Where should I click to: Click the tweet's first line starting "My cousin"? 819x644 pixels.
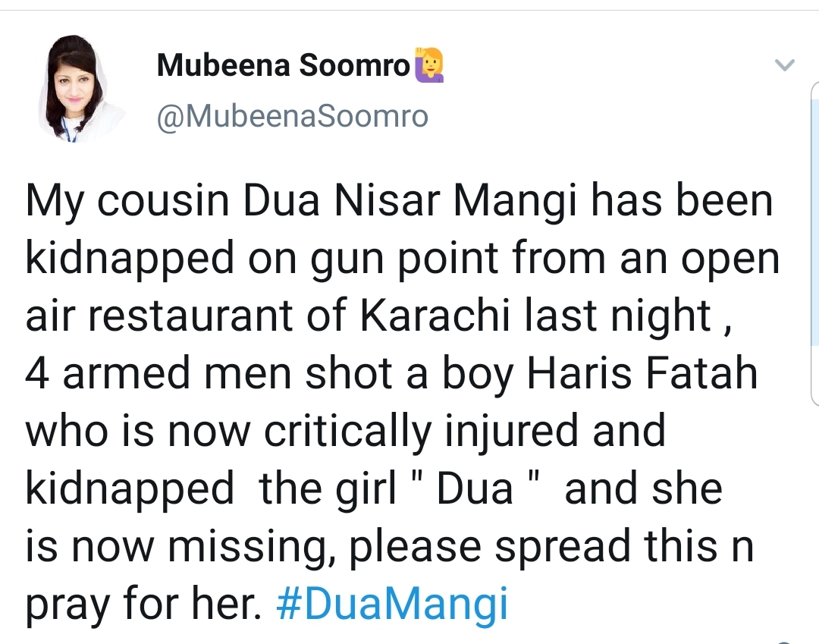[x=399, y=201]
